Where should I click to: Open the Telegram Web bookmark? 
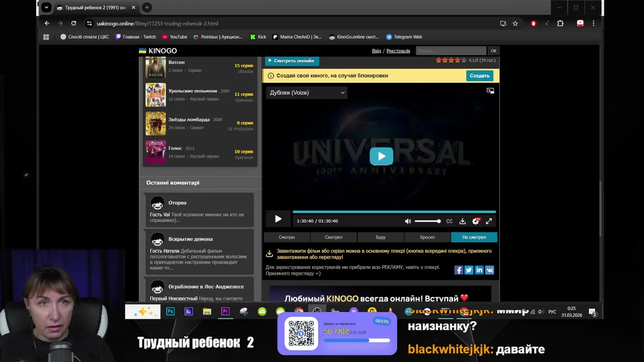click(404, 37)
